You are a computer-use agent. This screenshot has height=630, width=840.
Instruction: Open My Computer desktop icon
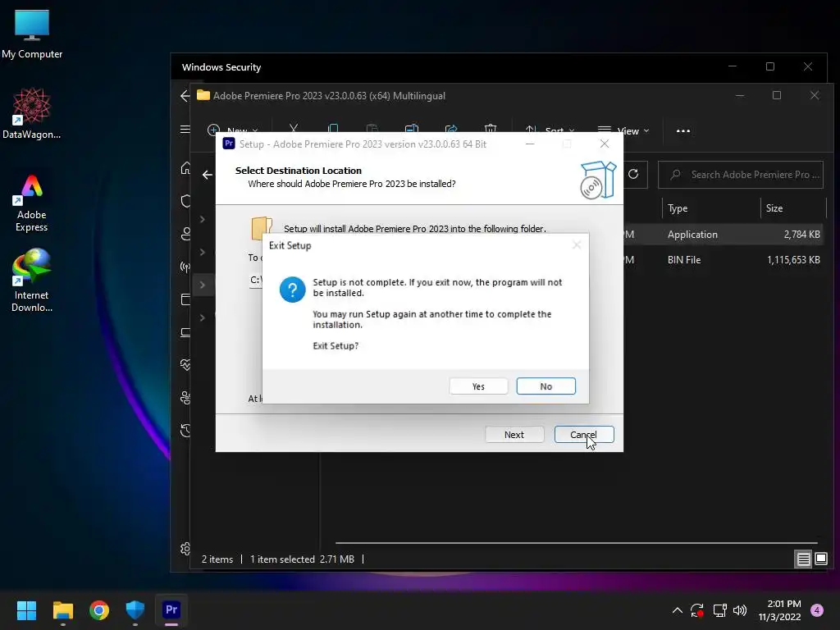(x=32, y=34)
